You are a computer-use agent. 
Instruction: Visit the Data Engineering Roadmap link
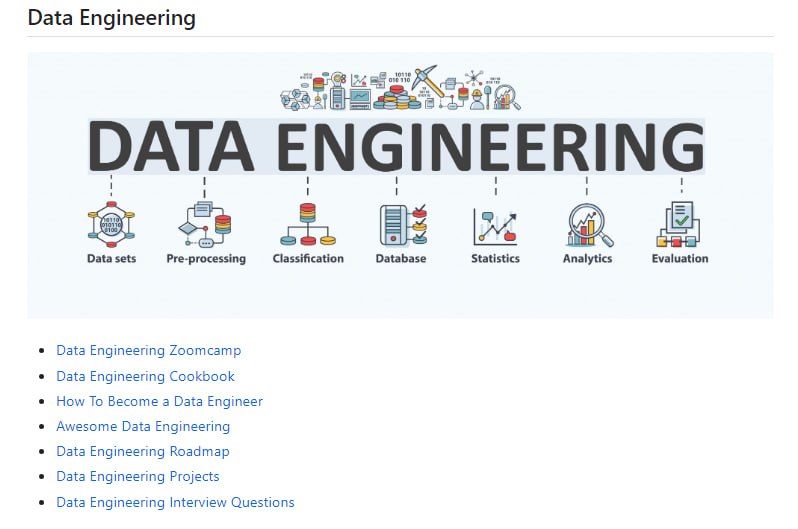point(143,452)
